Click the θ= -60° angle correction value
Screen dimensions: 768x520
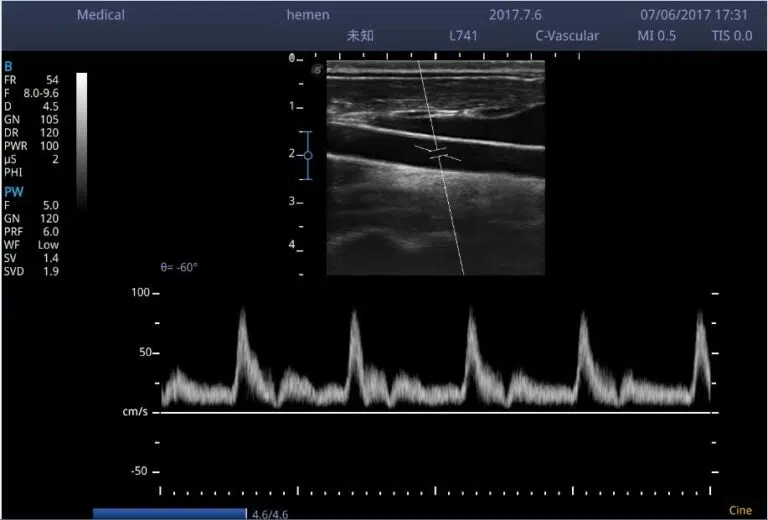coord(179,268)
